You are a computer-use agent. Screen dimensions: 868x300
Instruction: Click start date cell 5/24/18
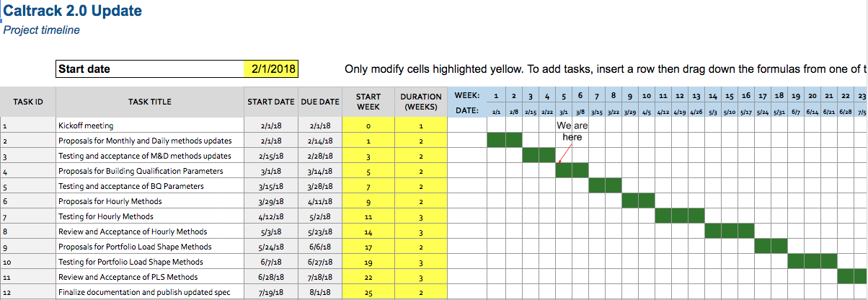tap(271, 247)
